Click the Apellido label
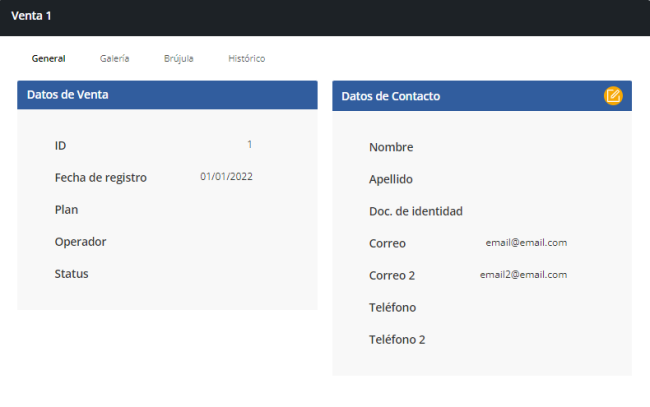650x407 pixels. (391, 179)
